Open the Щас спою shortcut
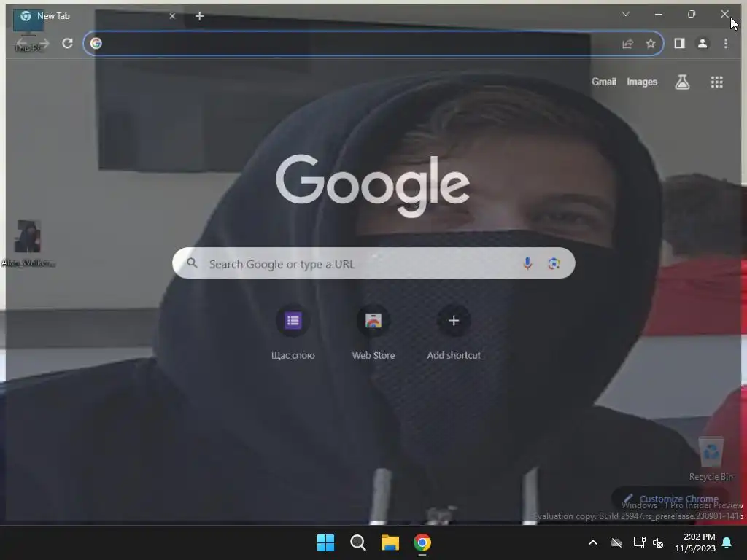Image resolution: width=747 pixels, height=560 pixels. pyautogui.click(x=293, y=332)
